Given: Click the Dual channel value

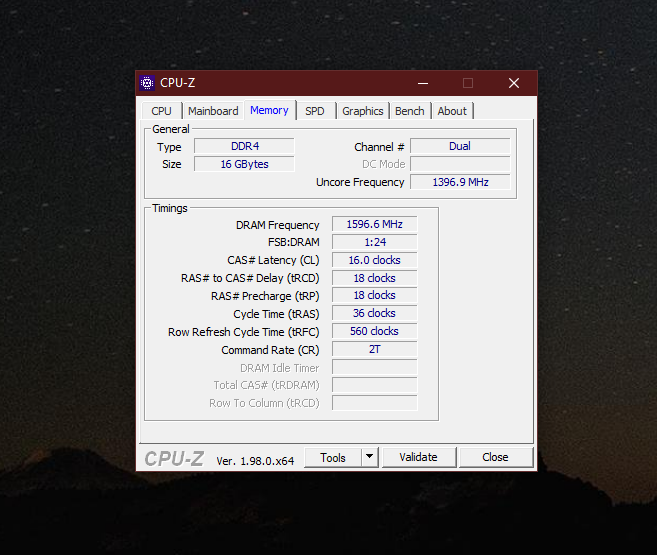Looking at the screenshot, I should (460, 146).
